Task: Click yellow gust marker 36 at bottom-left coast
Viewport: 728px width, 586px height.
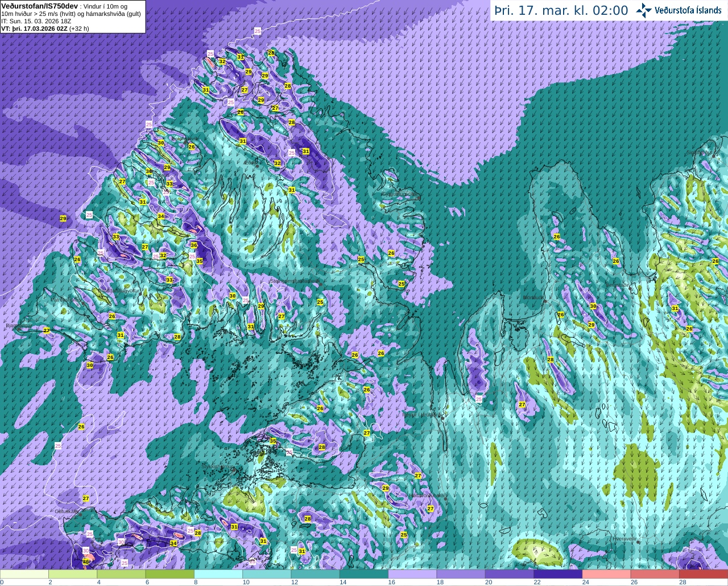Action: tap(86, 562)
